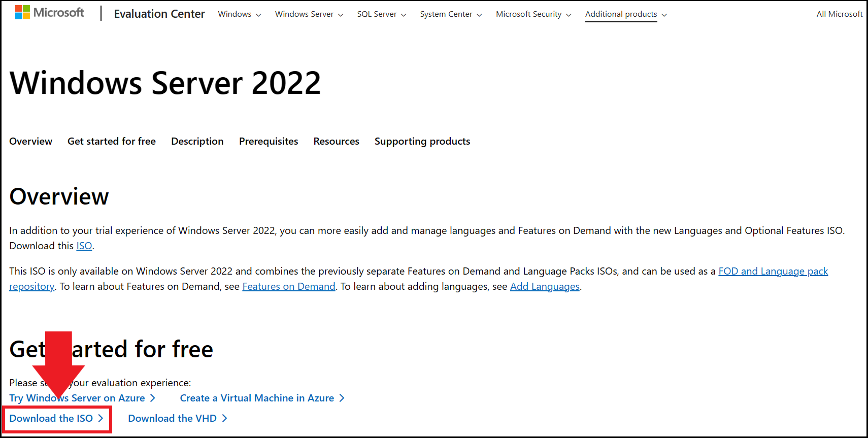The height and width of the screenshot is (438, 868).
Task: Select the Supporting products tab
Action: point(422,141)
